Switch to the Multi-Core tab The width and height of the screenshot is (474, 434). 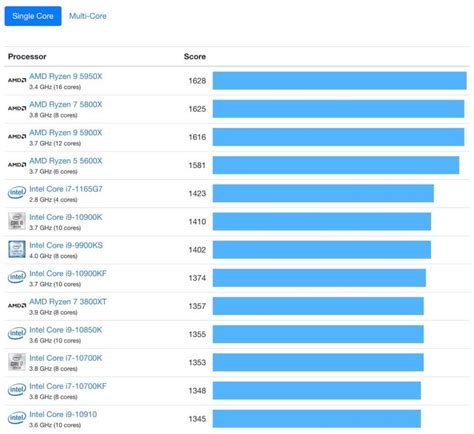pos(88,16)
